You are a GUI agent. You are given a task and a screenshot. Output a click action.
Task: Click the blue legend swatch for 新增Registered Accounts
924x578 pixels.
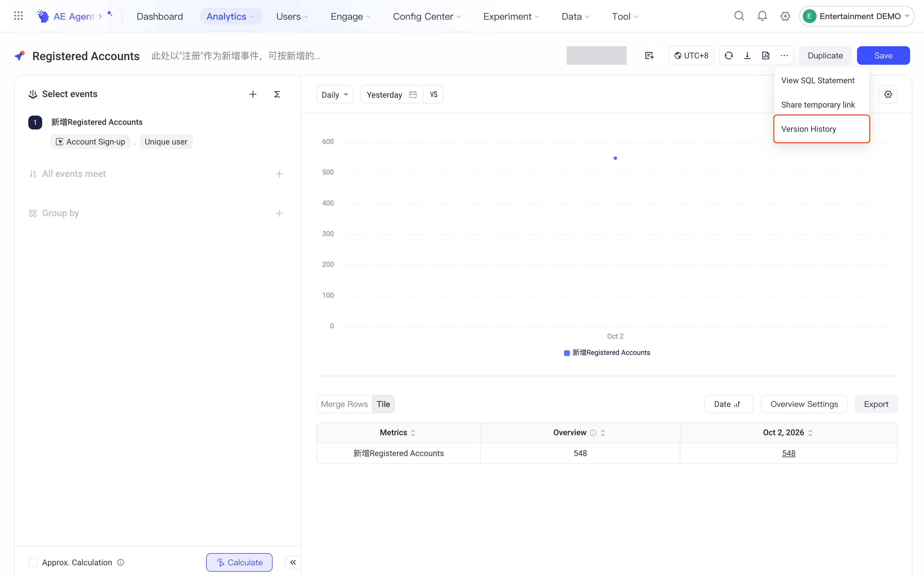click(567, 353)
